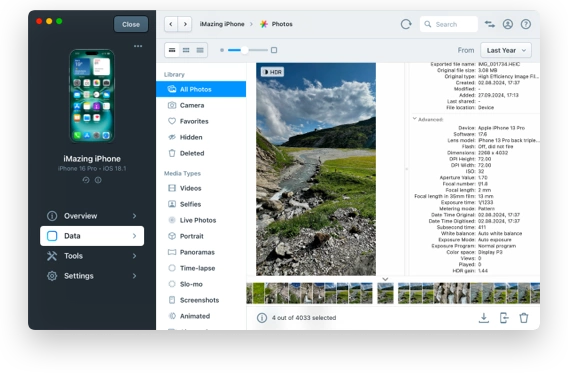Open the Last Year date dropdown
Viewport: 568px width, 376px height.
(506, 50)
